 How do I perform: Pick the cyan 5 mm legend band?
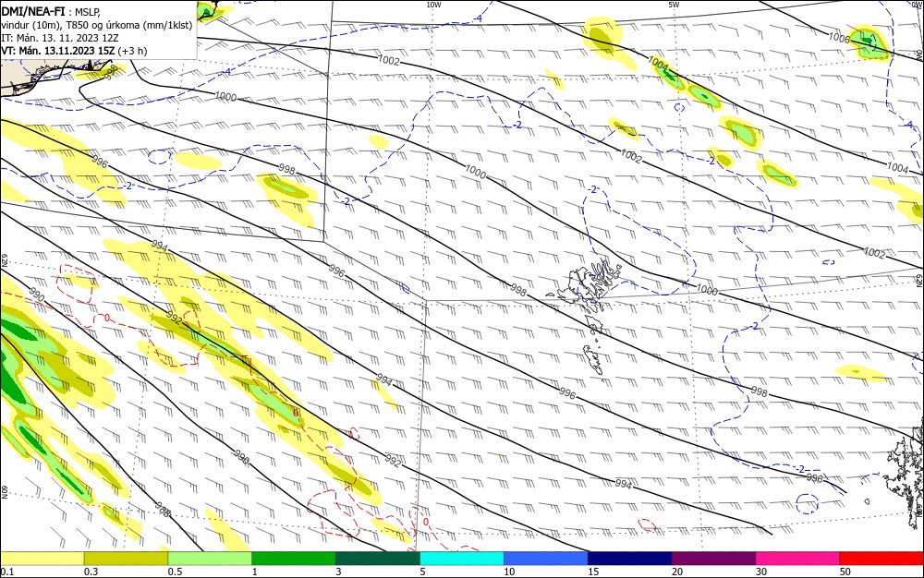point(462,559)
